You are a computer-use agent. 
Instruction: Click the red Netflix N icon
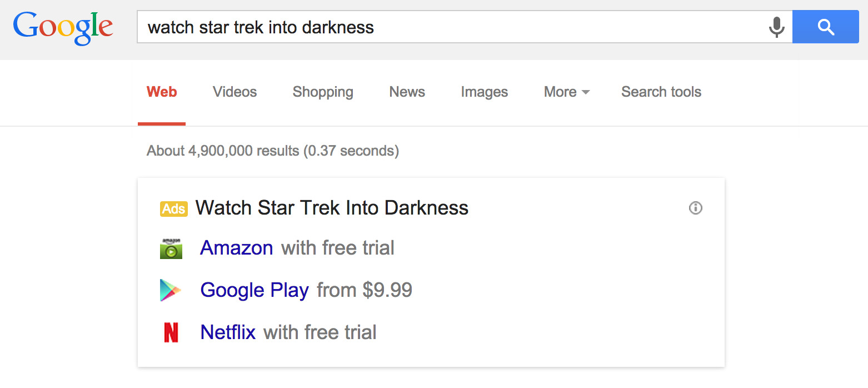pyautogui.click(x=171, y=332)
